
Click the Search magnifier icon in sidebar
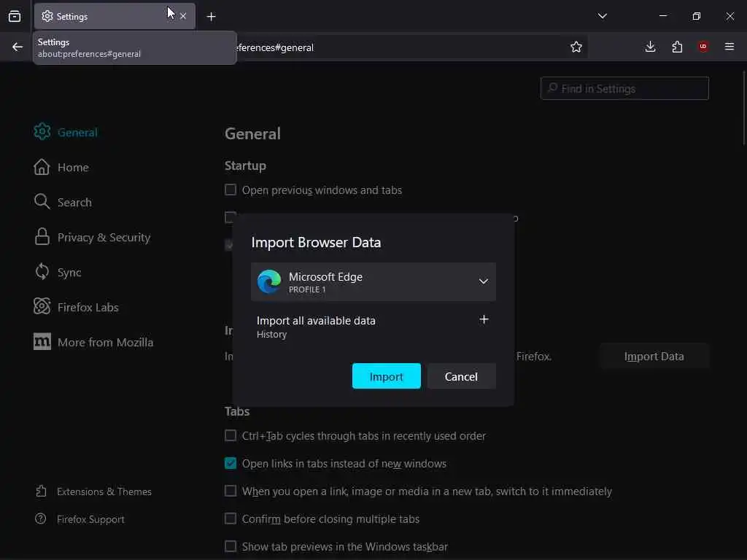point(42,202)
